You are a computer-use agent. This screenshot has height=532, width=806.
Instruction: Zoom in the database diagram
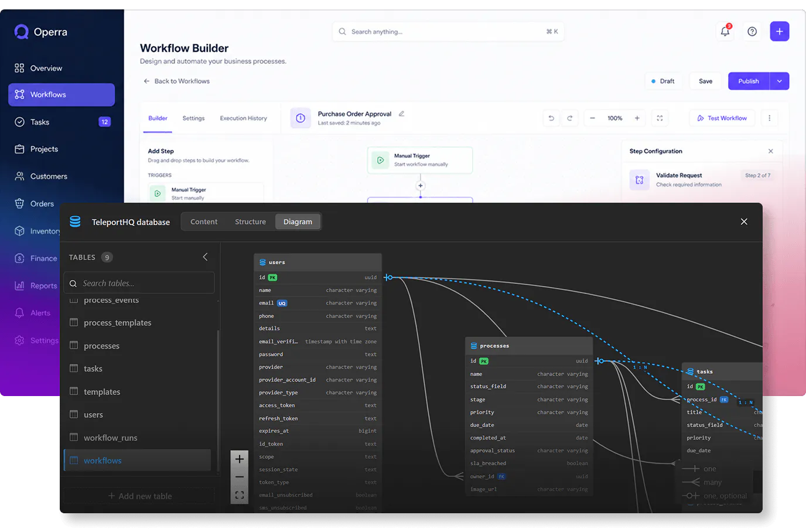pos(240,459)
